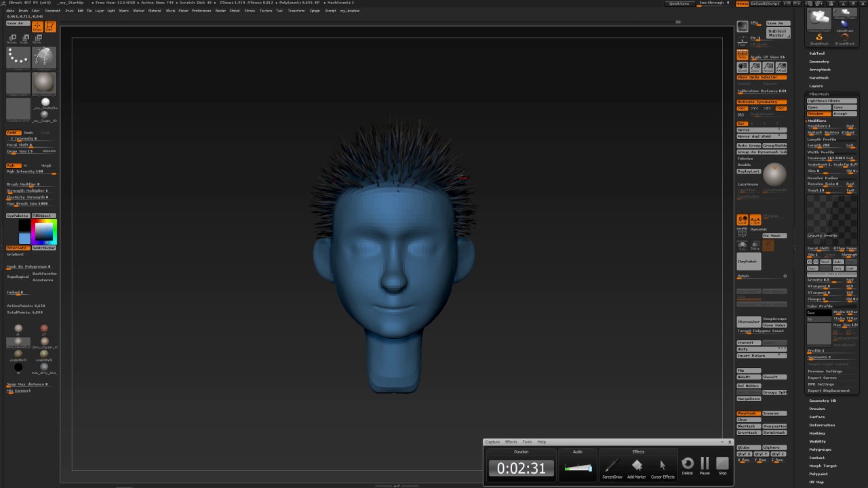Image resolution: width=868 pixels, height=488 pixels.
Task: Adjust the Draw Size slider
Action: (x=31, y=151)
